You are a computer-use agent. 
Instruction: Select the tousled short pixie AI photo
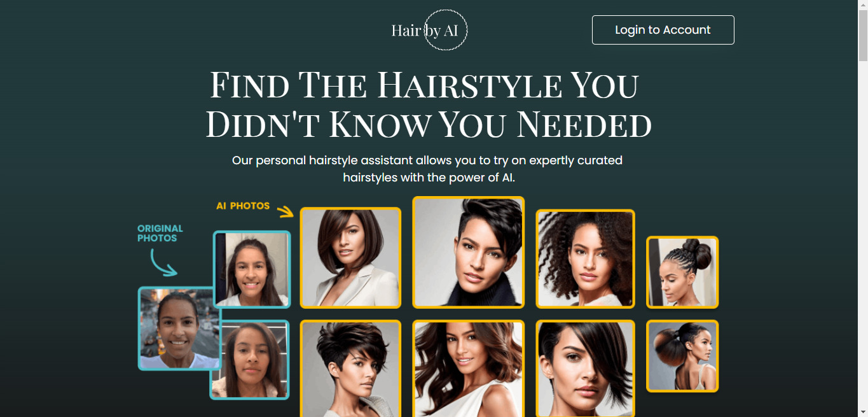350,369
